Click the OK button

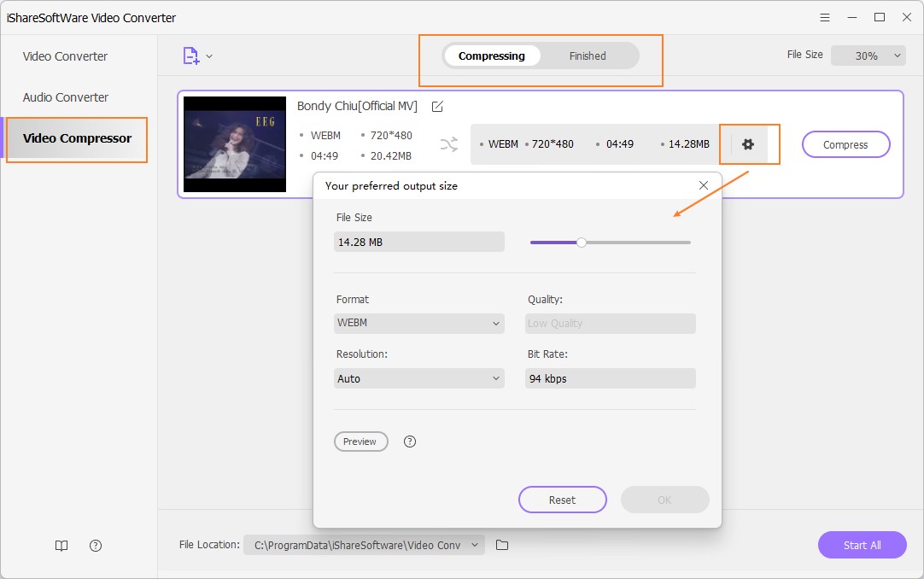[x=664, y=500]
